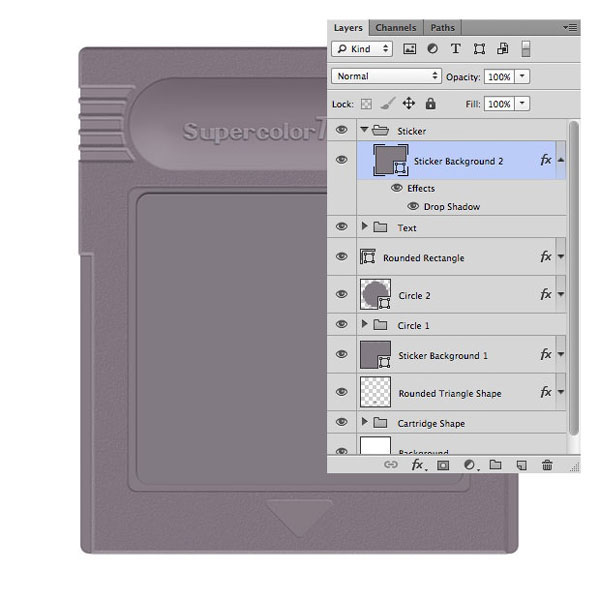Filter for type layers icon
The image size is (600, 600).
pos(455,49)
